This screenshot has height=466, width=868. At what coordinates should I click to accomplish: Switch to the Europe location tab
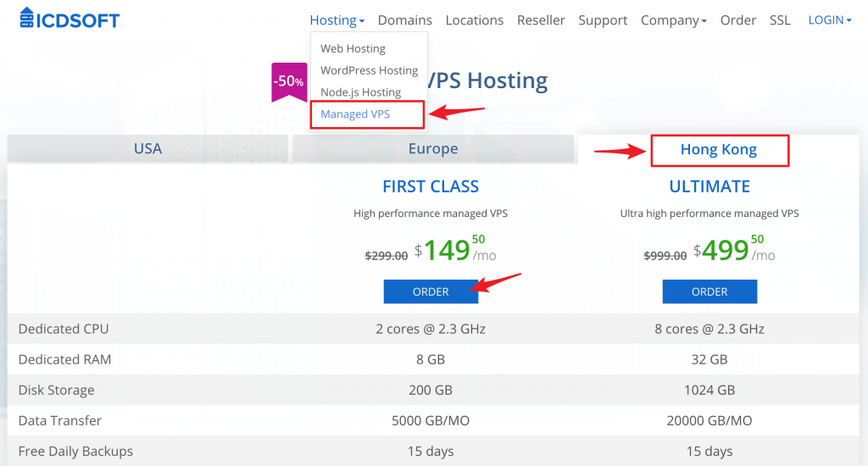point(433,149)
